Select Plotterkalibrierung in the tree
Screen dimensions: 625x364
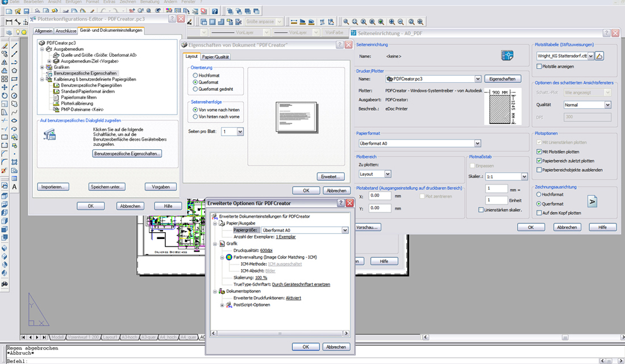click(x=77, y=103)
